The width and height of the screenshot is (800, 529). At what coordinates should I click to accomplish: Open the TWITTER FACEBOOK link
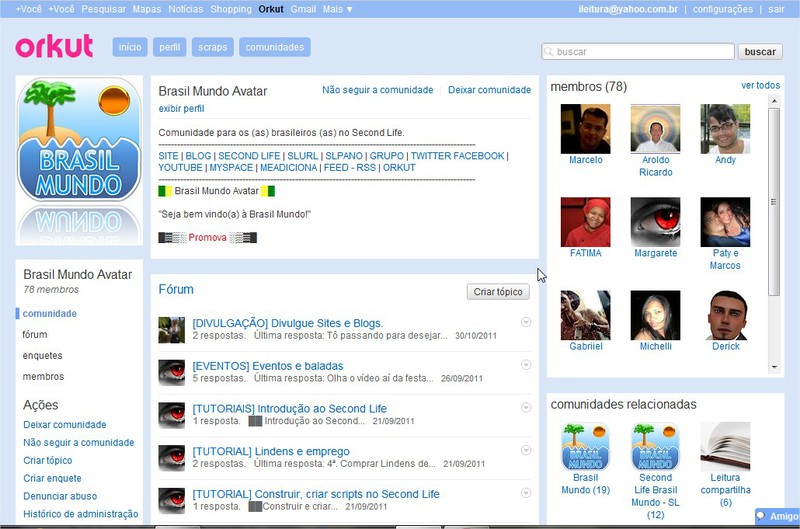point(457,156)
